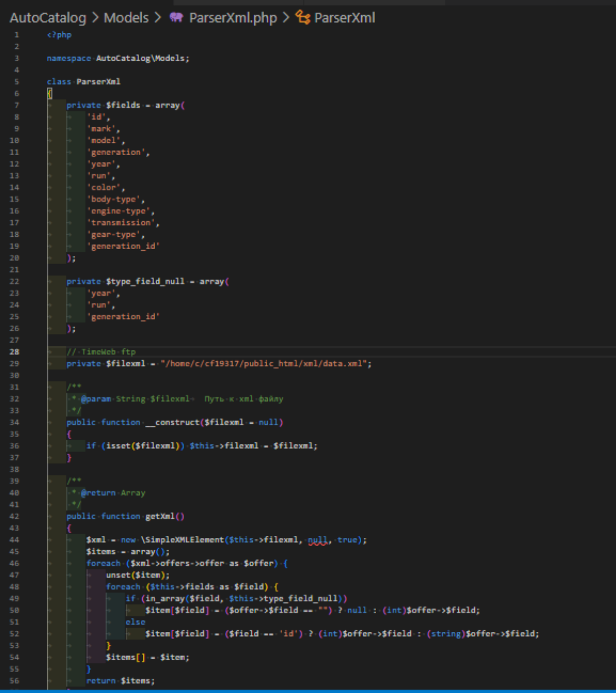This screenshot has height=693, width=616.
Task: Click the namespace keyword on line 3
Action: (x=68, y=59)
